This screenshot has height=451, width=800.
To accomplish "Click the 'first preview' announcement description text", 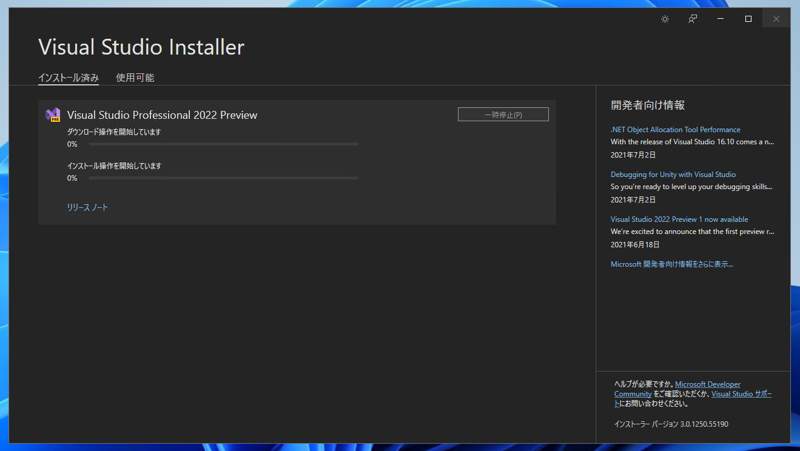I will [692, 232].
